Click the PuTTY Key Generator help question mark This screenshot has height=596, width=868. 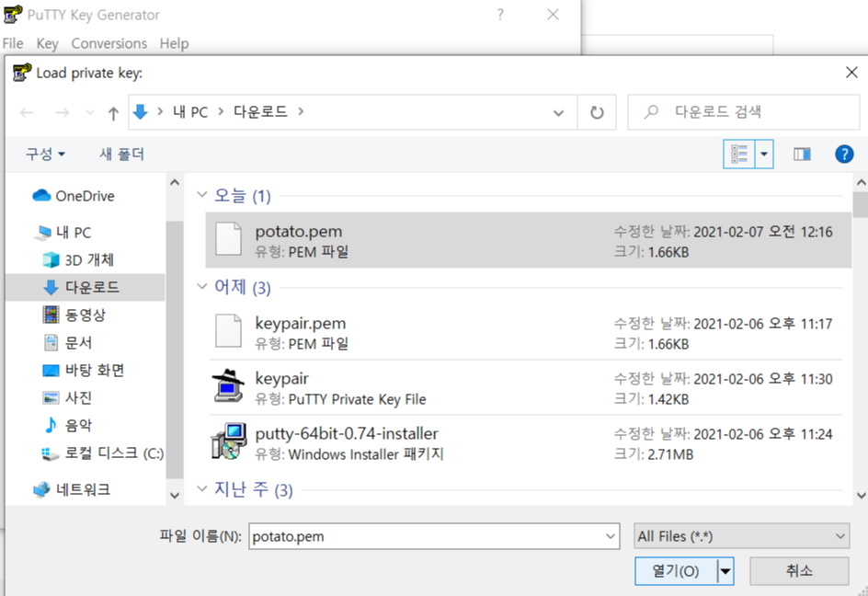pyautogui.click(x=500, y=15)
